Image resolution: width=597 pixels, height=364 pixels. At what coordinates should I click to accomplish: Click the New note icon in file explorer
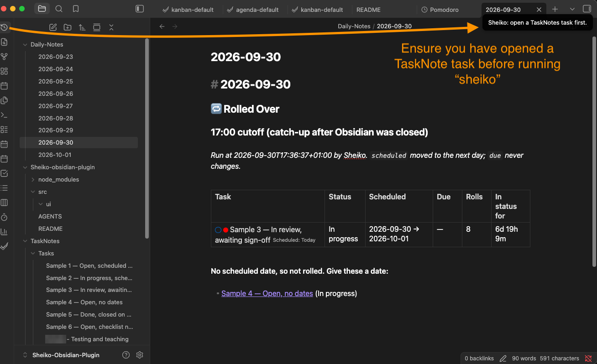tap(53, 27)
